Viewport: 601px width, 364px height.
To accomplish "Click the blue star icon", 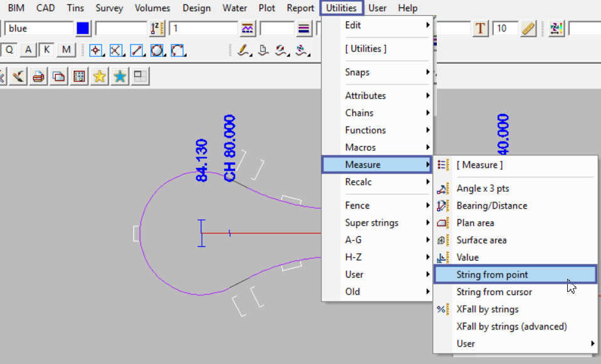I will 120,76.
